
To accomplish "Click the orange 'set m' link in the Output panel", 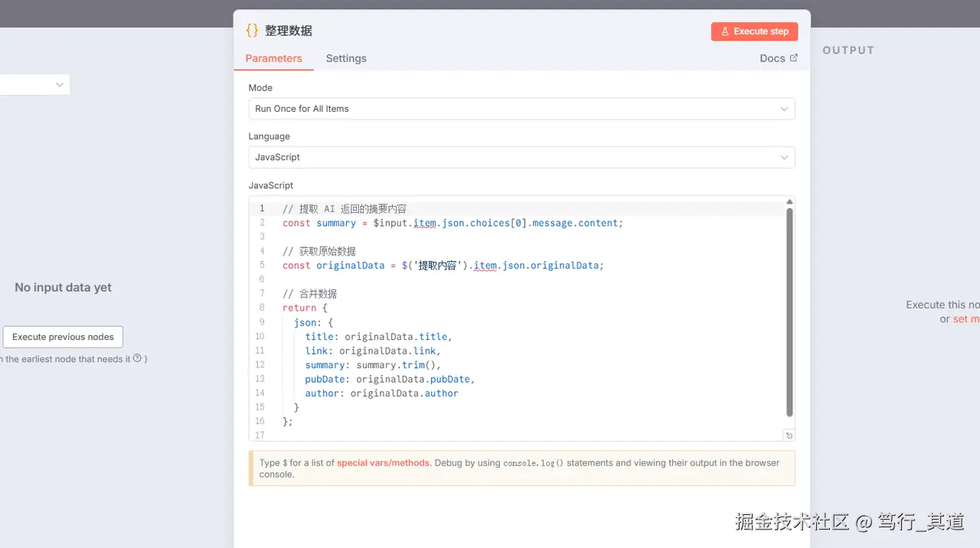I will (965, 319).
